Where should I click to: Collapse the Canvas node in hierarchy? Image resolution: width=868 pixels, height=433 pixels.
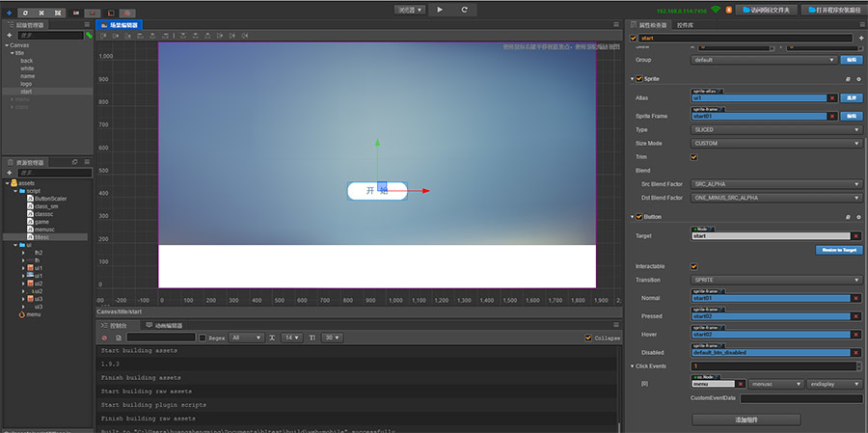(x=6, y=45)
